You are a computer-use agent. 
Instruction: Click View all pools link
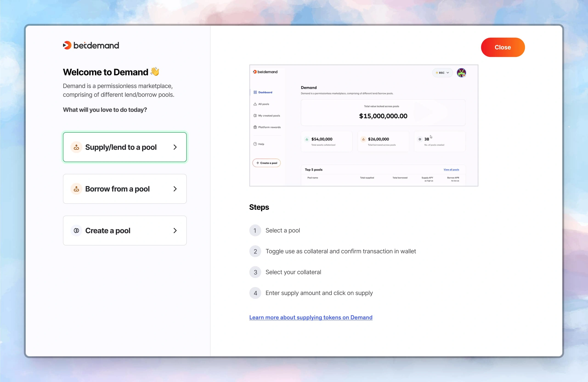(451, 170)
